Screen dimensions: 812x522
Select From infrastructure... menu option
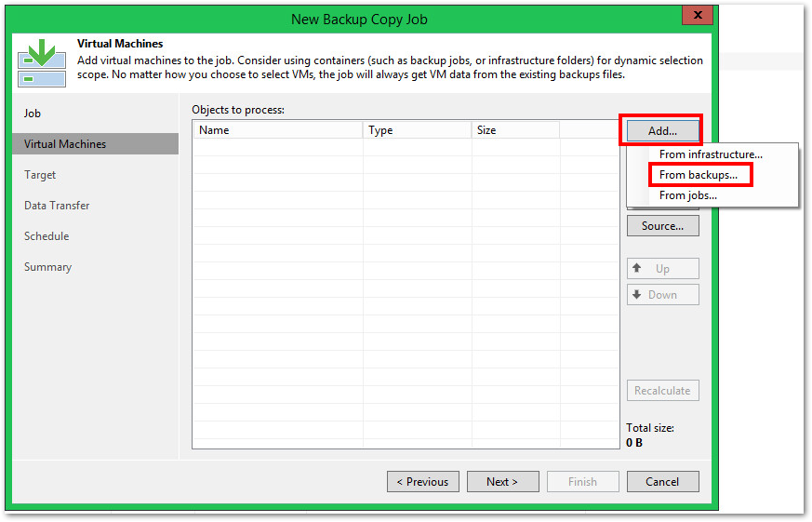click(x=711, y=154)
